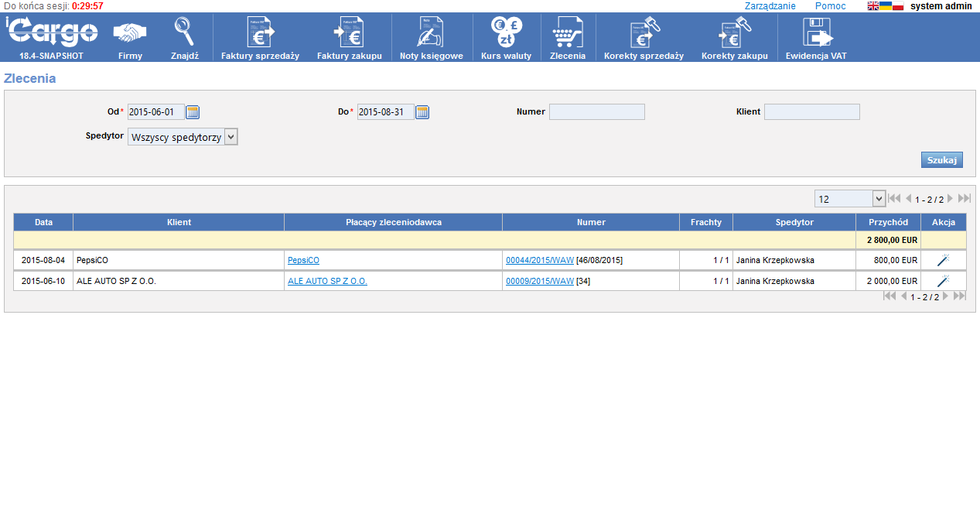The width and height of the screenshot is (980, 527).
Task: Click the Zarządzanie menu item
Action: click(770, 6)
